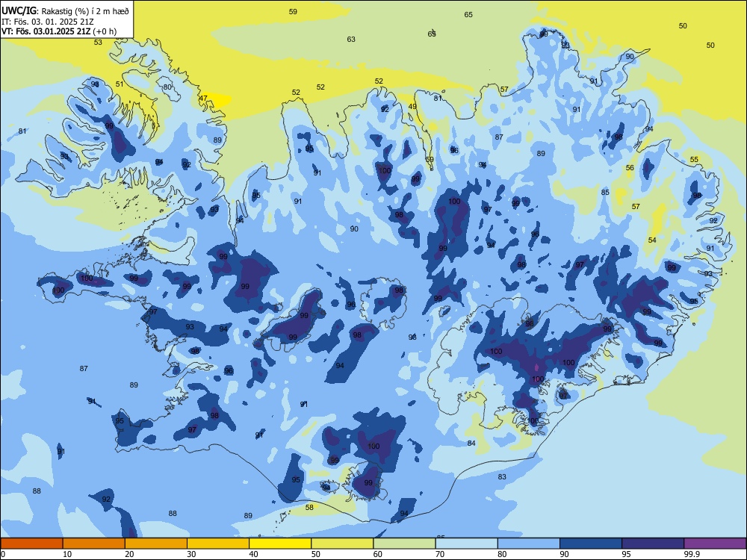Click the legend tick label '10'
Screen dimensions: 747x560
pyautogui.click(x=67, y=554)
